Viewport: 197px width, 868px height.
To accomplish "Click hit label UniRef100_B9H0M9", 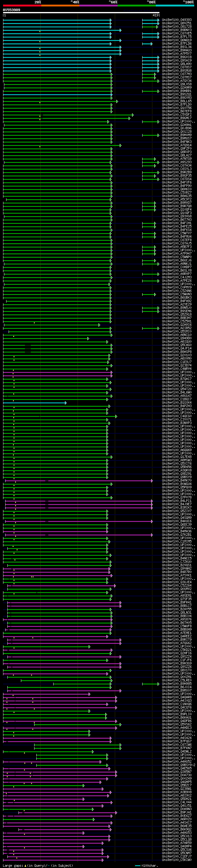I will pos(177,135).
